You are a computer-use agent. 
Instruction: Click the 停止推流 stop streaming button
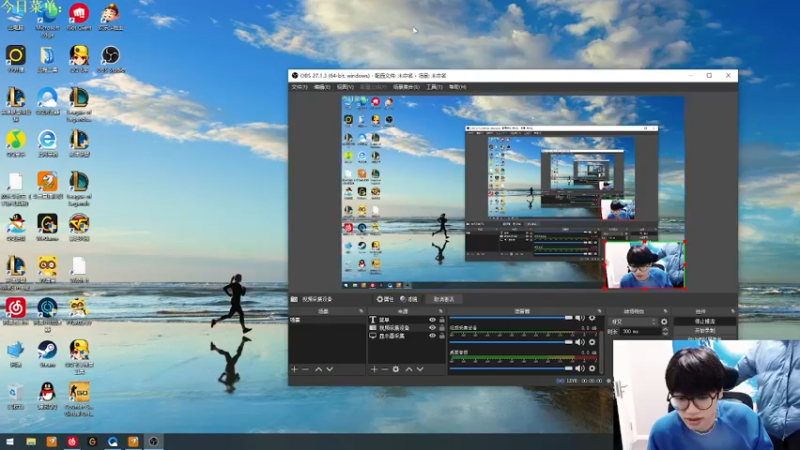tap(705, 321)
